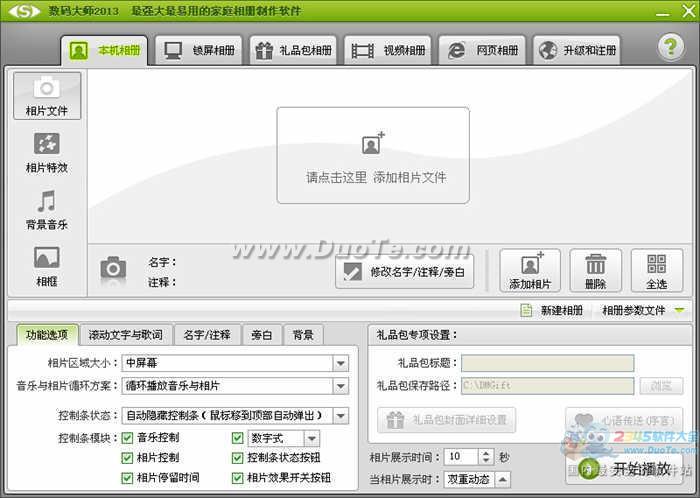
Task: Toggle the 相片控制 checkbox
Action: pyautogui.click(x=127, y=457)
